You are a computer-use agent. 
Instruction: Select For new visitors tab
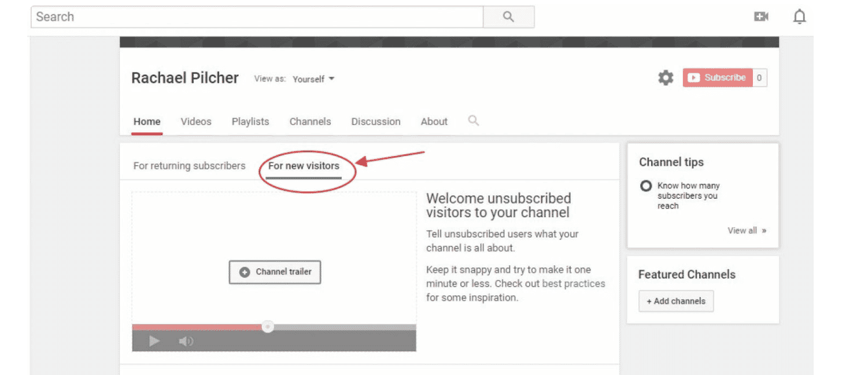[304, 166]
